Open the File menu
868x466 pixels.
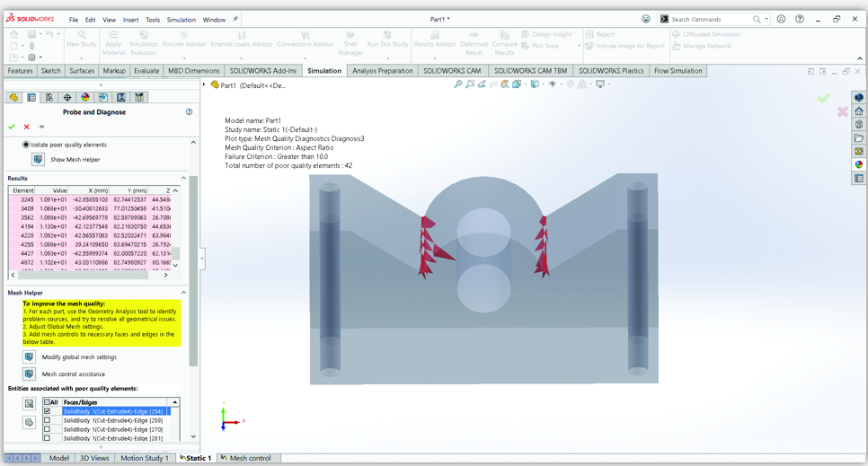[x=74, y=20]
